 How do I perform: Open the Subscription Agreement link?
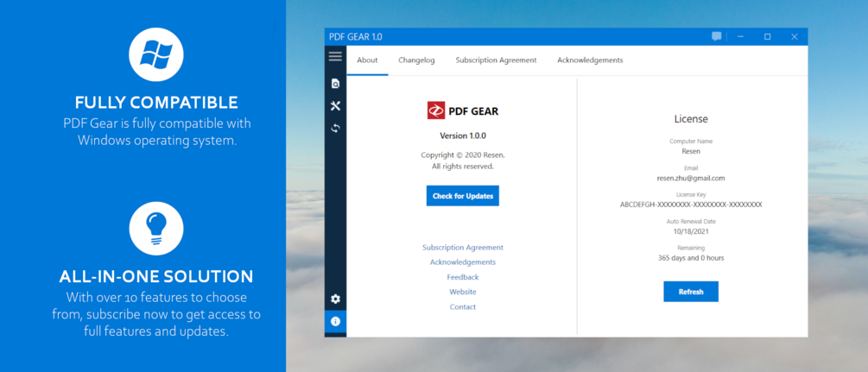coord(463,248)
